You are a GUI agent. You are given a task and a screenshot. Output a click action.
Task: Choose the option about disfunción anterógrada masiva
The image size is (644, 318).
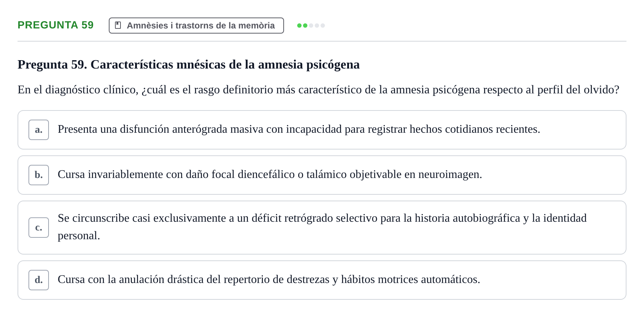pyautogui.click(x=322, y=130)
